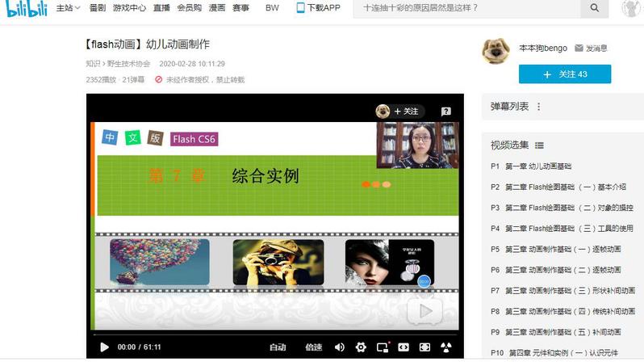The width and height of the screenshot is (644, 362).
Task: Open the video feedback question icon
Action: pyautogui.click(x=445, y=111)
